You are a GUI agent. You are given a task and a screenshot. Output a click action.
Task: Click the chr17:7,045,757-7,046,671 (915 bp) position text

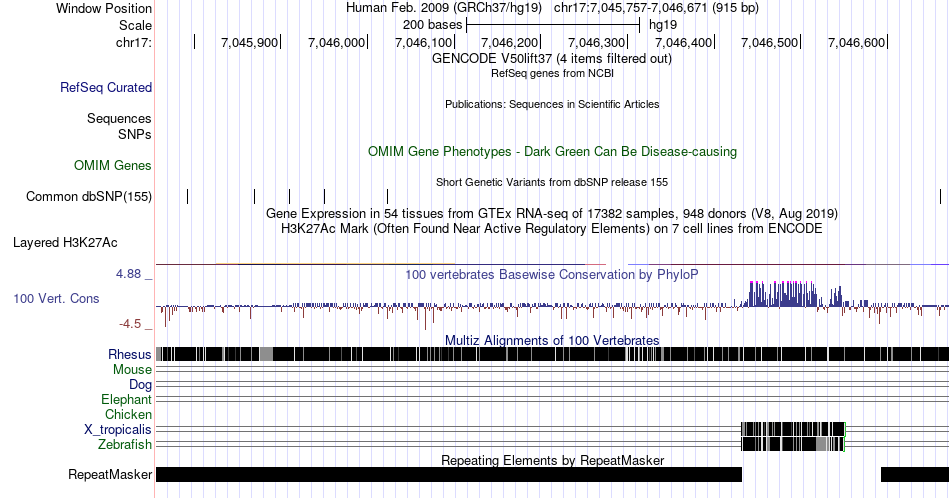(x=656, y=8)
